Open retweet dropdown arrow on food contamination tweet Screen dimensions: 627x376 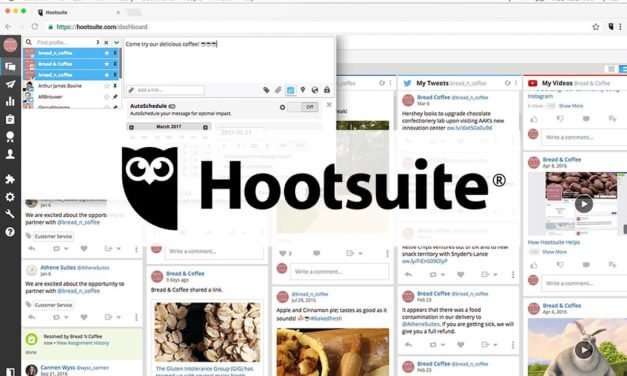pyautogui.click(x=443, y=345)
